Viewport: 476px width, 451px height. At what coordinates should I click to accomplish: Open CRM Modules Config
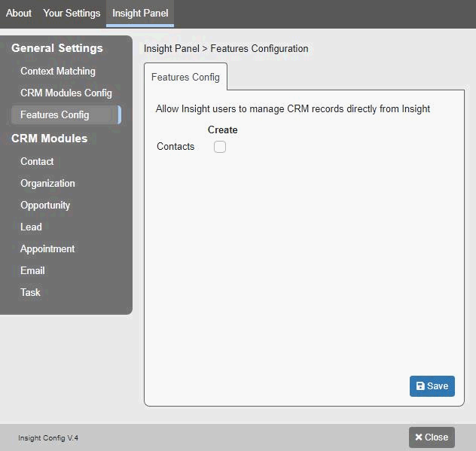[66, 93]
